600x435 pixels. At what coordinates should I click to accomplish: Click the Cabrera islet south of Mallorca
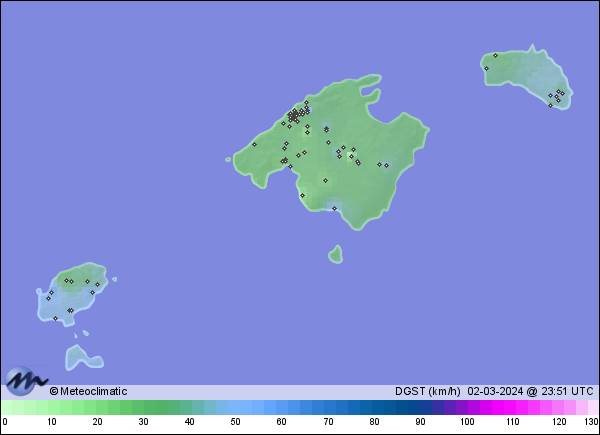(336, 255)
